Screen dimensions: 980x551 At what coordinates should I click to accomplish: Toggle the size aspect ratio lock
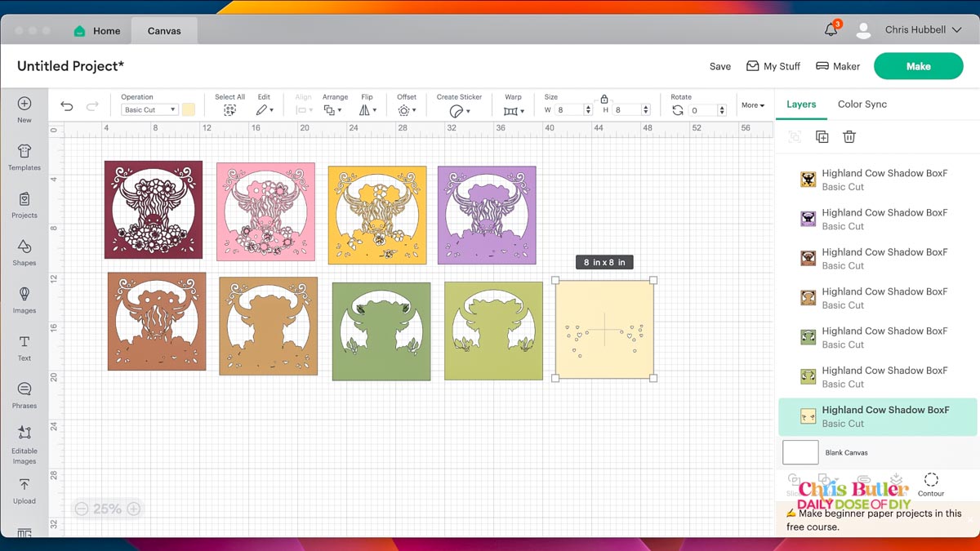pyautogui.click(x=604, y=98)
